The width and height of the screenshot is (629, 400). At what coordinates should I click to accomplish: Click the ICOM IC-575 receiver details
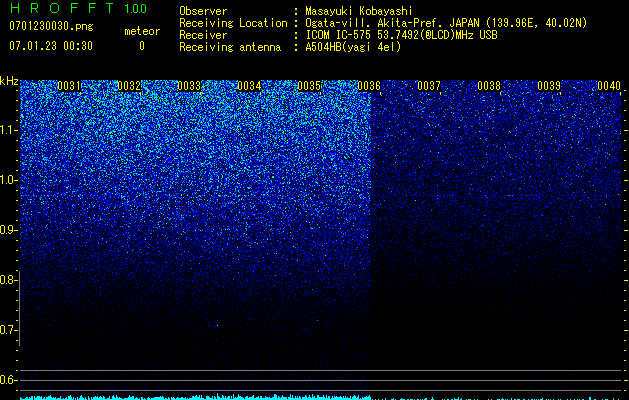pos(401,35)
